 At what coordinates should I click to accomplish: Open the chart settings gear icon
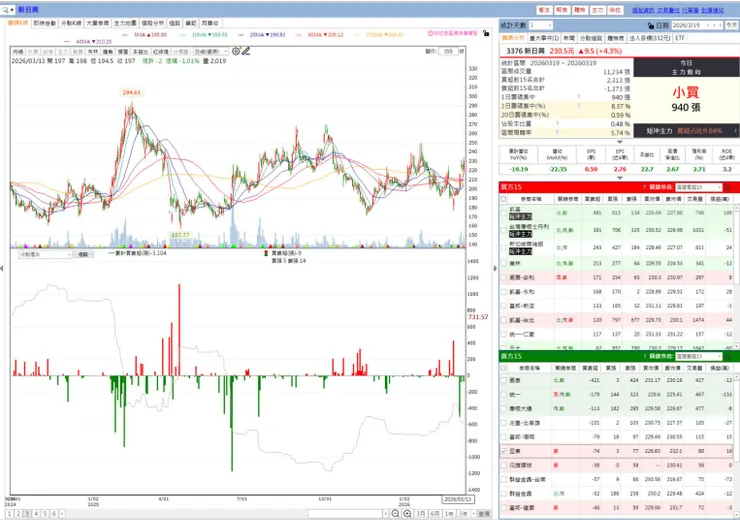[236, 51]
